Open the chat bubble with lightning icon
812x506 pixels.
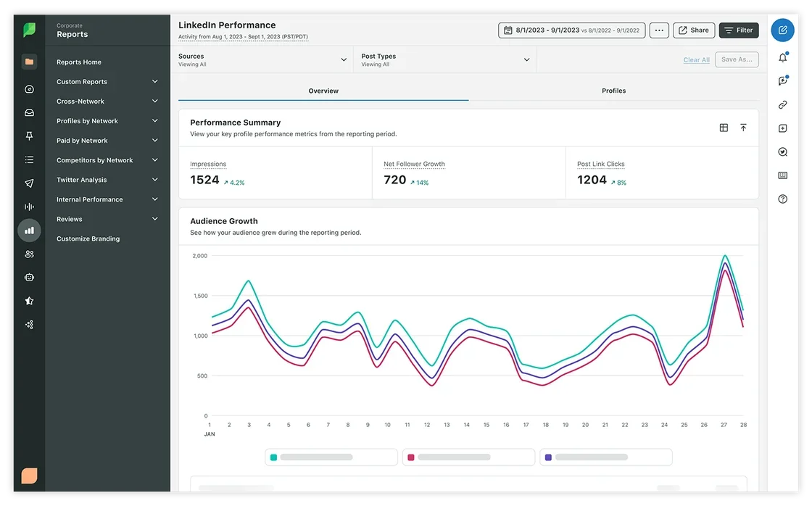(x=782, y=80)
